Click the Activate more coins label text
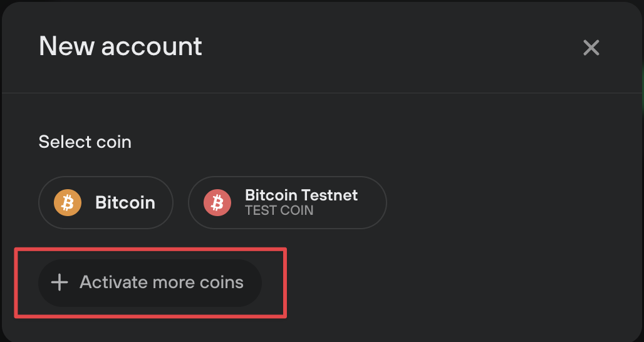 (162, 282)
